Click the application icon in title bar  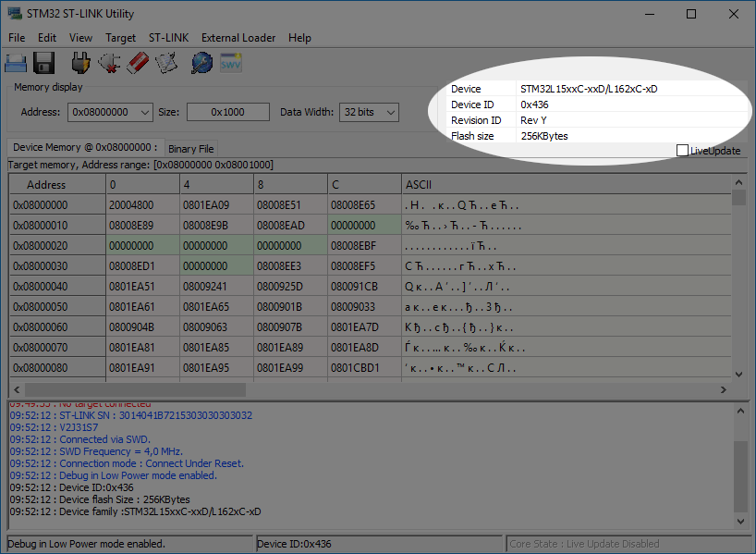[15, 14]
